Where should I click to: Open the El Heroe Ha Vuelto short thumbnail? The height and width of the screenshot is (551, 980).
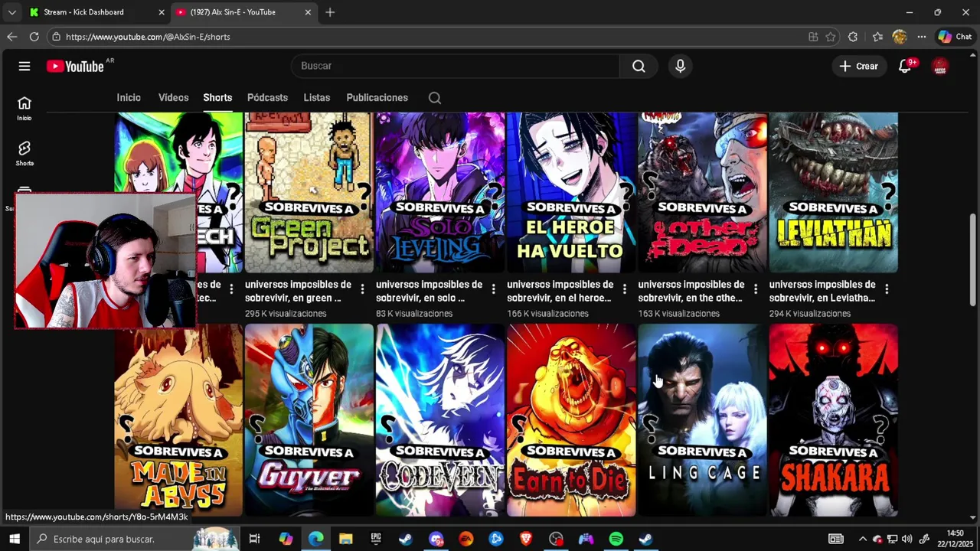(571, 192)
